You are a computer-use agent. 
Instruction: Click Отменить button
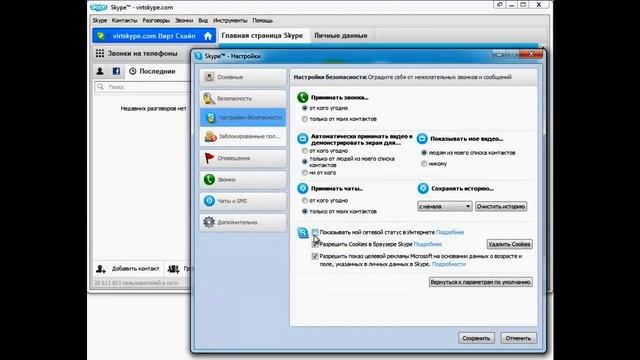[x=518, y=338]
